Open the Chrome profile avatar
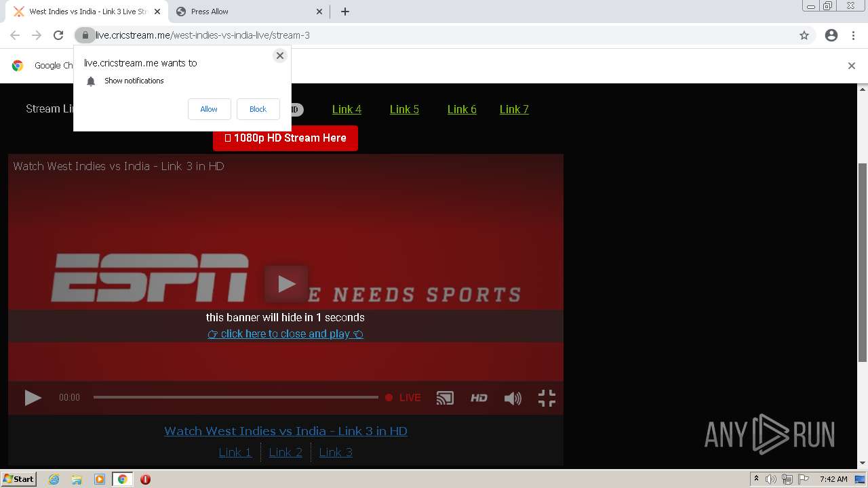Image resolution: width=868 pixels, height=488 pixels. click(831, 35)
